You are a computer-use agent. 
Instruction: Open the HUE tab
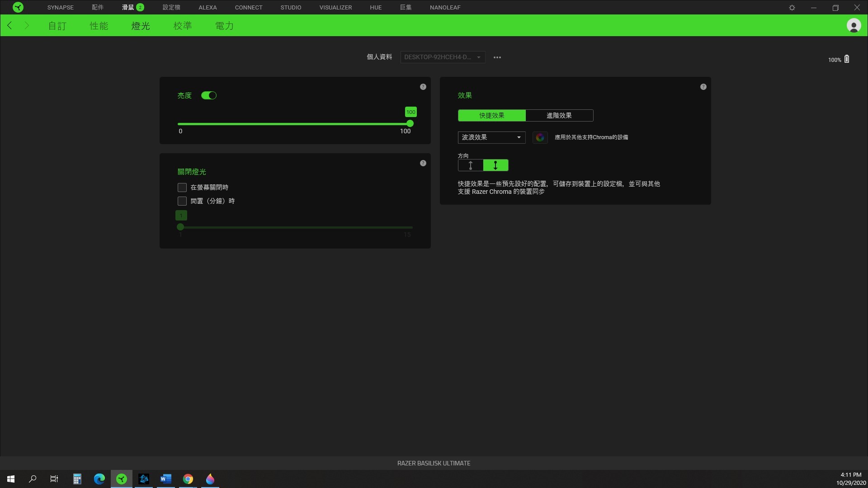tap(376, 7)
